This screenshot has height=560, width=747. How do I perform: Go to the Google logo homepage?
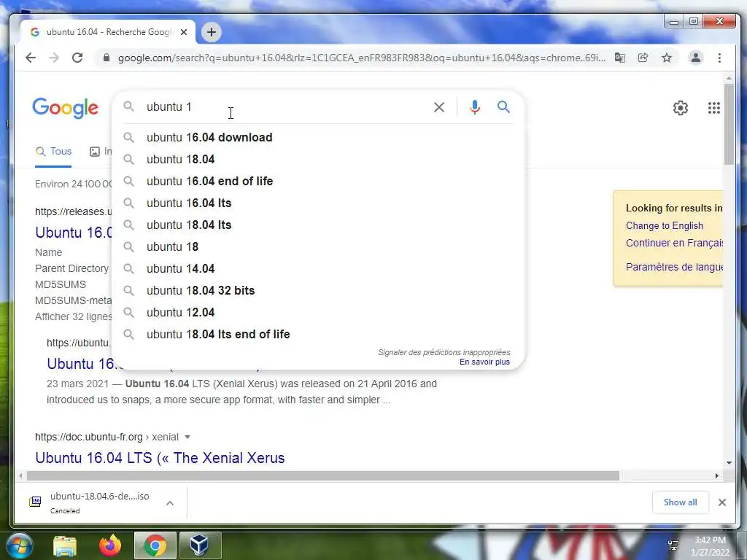pos(65,108)
